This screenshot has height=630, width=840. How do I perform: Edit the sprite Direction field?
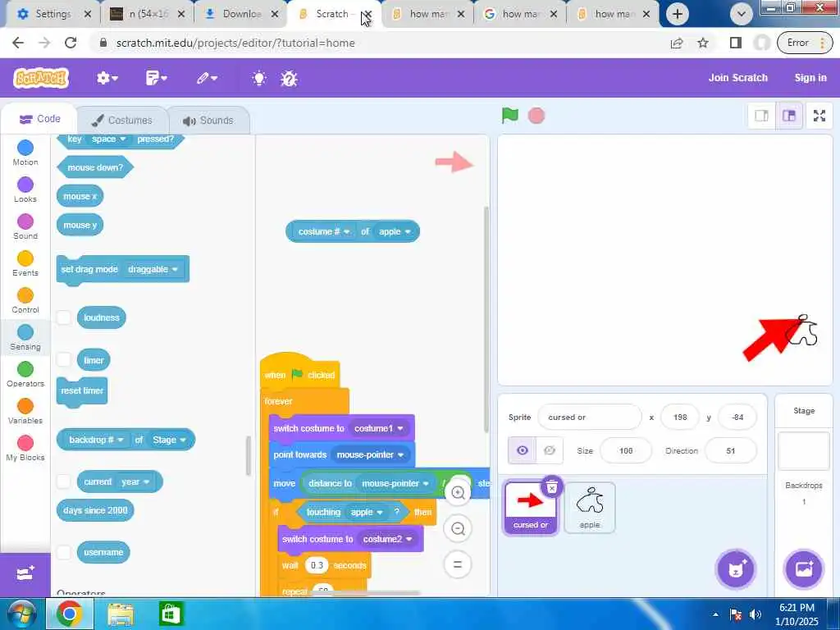(x=731, y=450)
